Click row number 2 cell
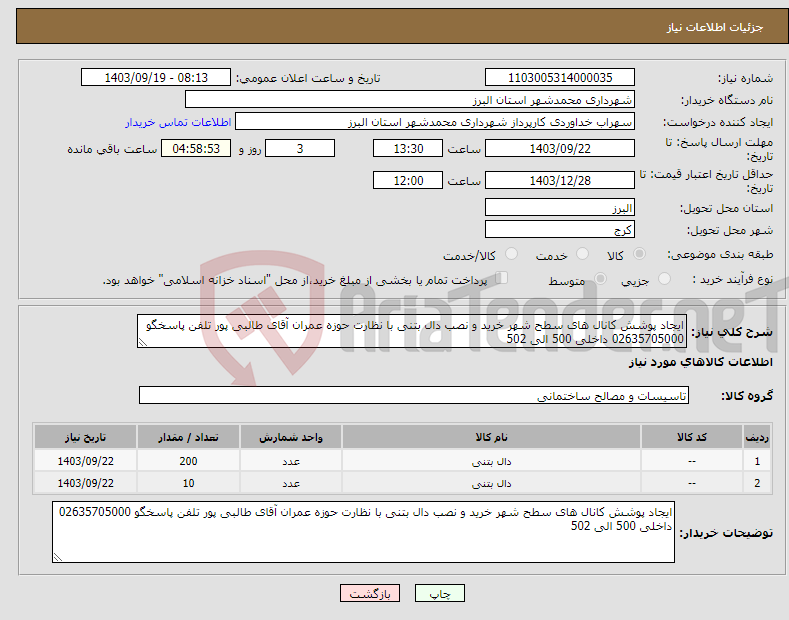The image size is (789, 620). tap(757, 483)
